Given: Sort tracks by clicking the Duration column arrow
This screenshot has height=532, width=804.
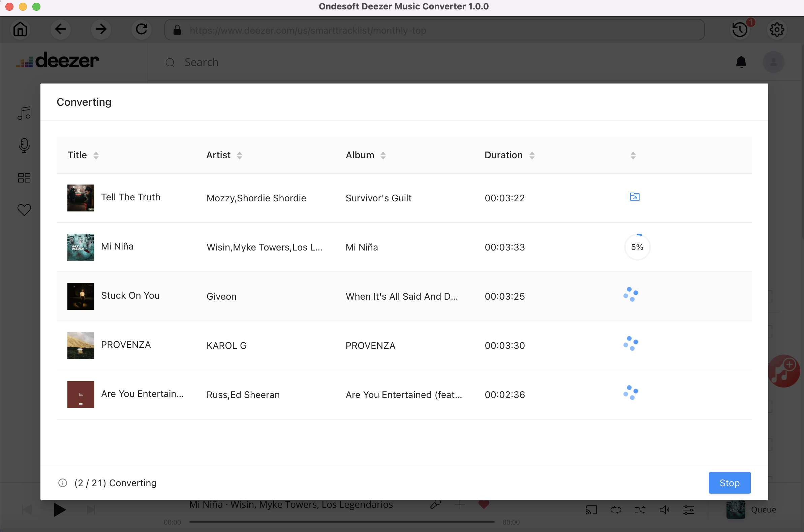Looking at the screenshot, I should (532, 156).
